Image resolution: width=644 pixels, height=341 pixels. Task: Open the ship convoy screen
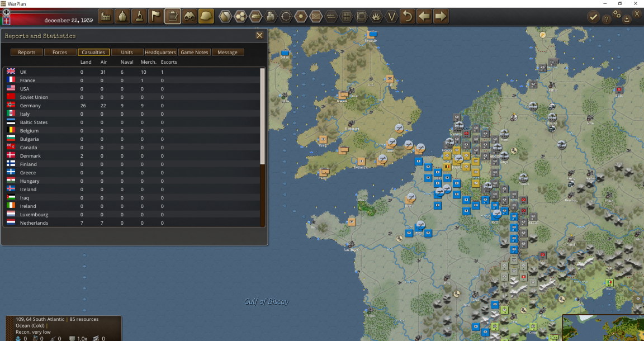122,16
